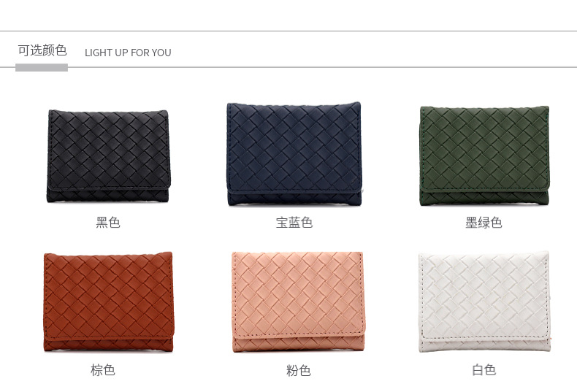The width and height of the screenshot is (577, 392).
Task: Click the 宝蓝色 color label
Action: click(x=294, y=223)
